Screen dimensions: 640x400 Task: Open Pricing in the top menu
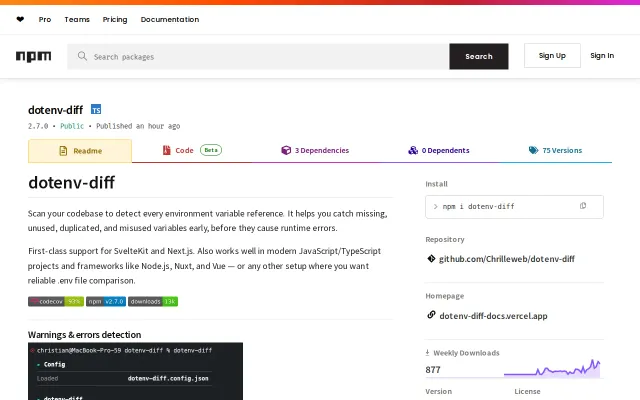click(x=115, y=19)
